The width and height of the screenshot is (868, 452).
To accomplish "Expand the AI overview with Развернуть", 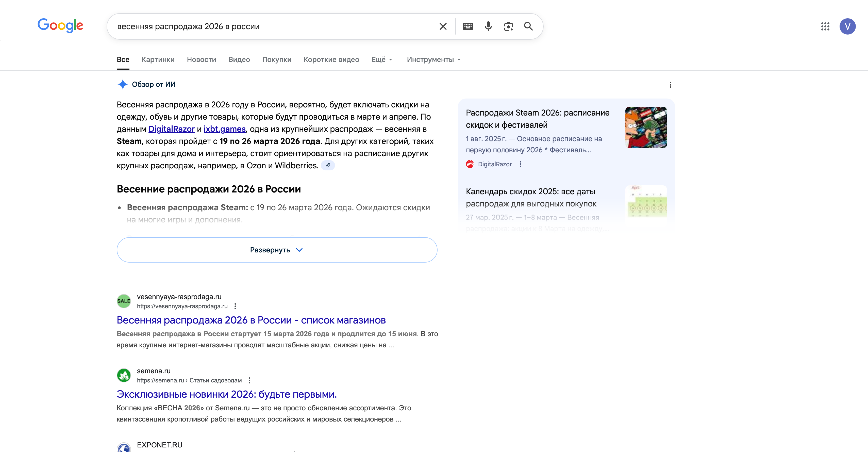I will point(277,250).
